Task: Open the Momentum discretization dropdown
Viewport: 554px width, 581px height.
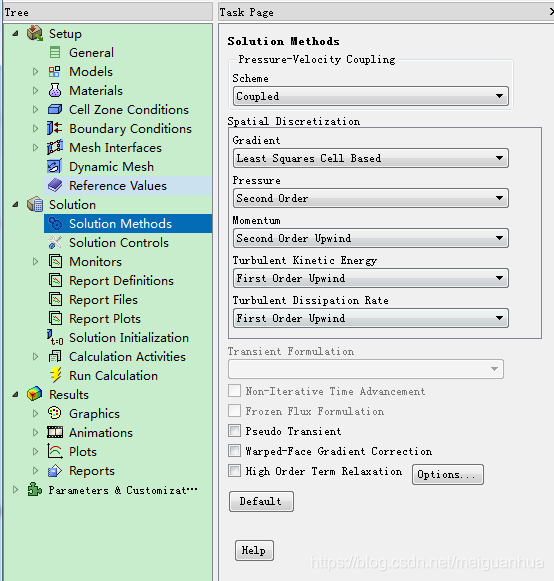Action: pyautogui.click(x=371, y=238)
